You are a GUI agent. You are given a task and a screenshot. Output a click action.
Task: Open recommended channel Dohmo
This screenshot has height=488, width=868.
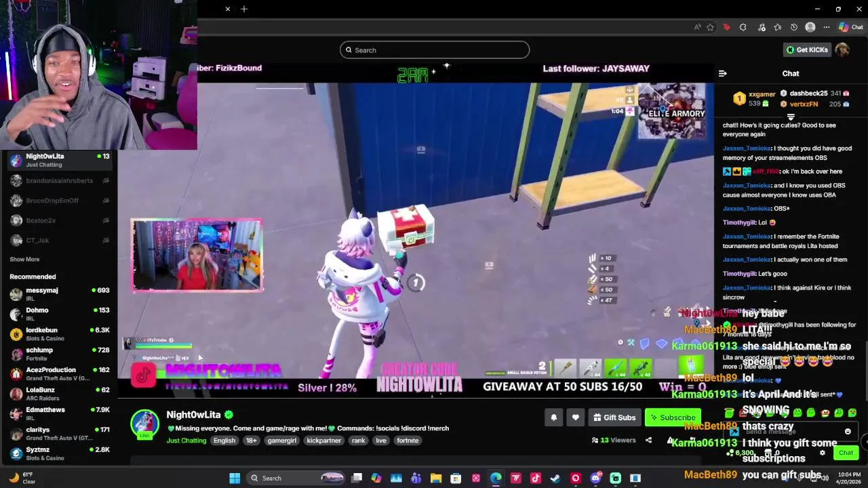[x=59, y=314]
